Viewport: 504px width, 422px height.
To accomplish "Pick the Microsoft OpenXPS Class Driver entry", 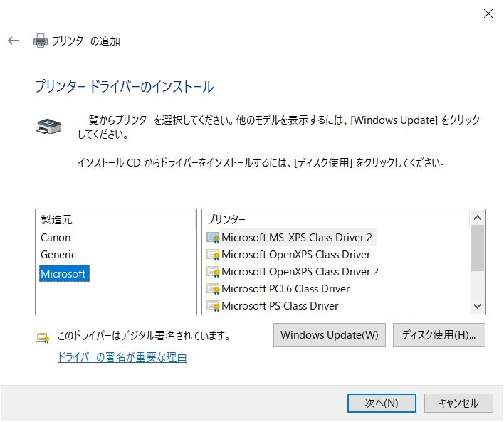I will [295, 255].
